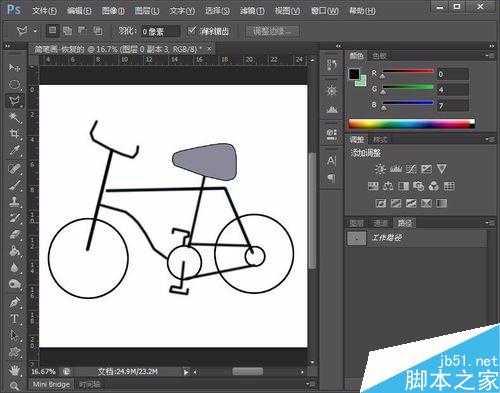Add a Channel Mixer adjustment
The image size is (500, 393).
[x=434, y=186]
